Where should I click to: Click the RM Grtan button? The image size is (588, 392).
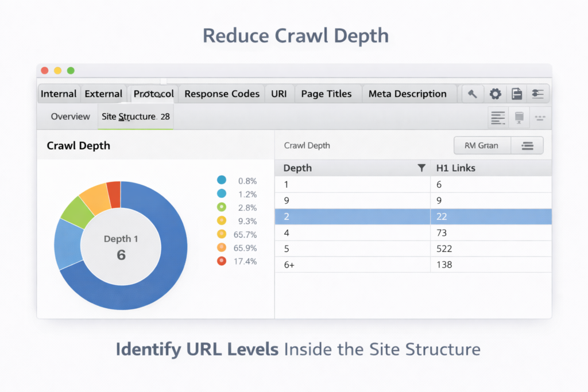[x=482, y=145]
